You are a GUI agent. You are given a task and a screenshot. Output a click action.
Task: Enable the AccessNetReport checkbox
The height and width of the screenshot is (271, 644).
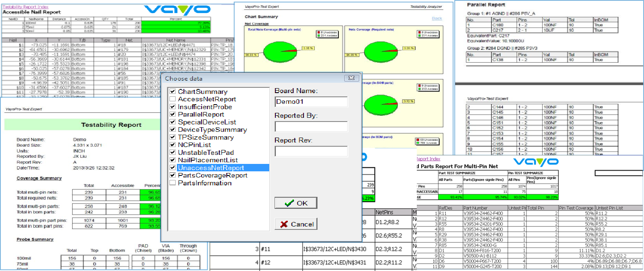[173, 99]
